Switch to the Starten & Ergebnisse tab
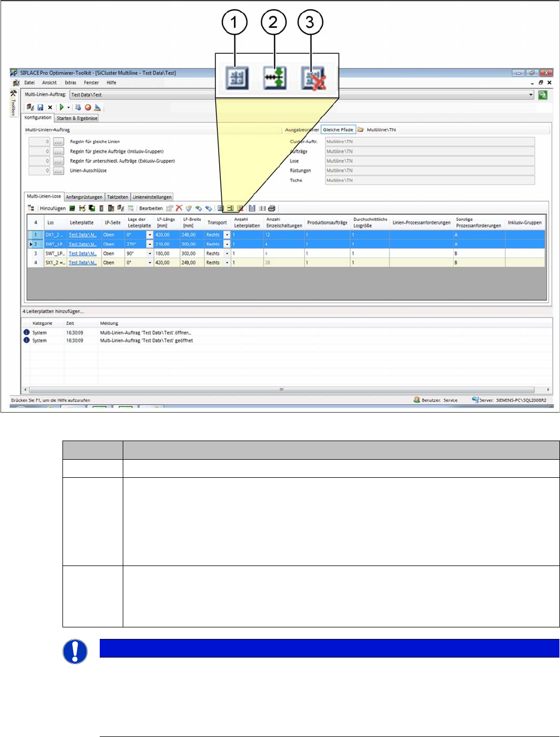 tap(77, 118)
